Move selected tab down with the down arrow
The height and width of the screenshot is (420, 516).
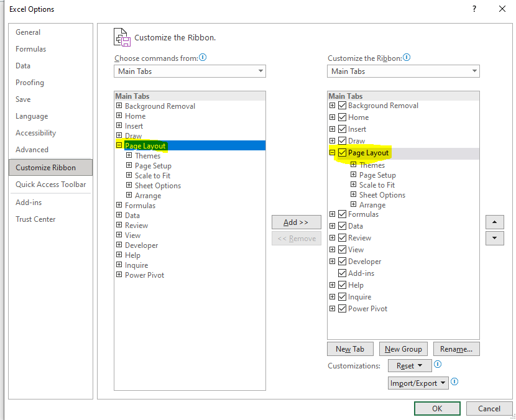tap(495, 238)
